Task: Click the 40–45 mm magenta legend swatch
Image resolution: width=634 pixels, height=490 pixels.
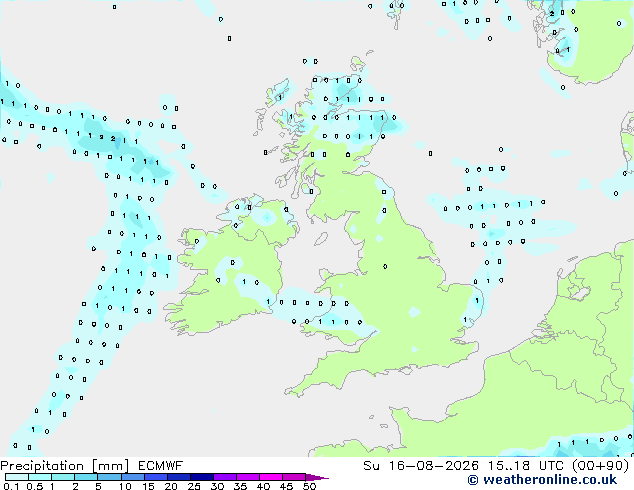Action: click(x=271, y=477)
